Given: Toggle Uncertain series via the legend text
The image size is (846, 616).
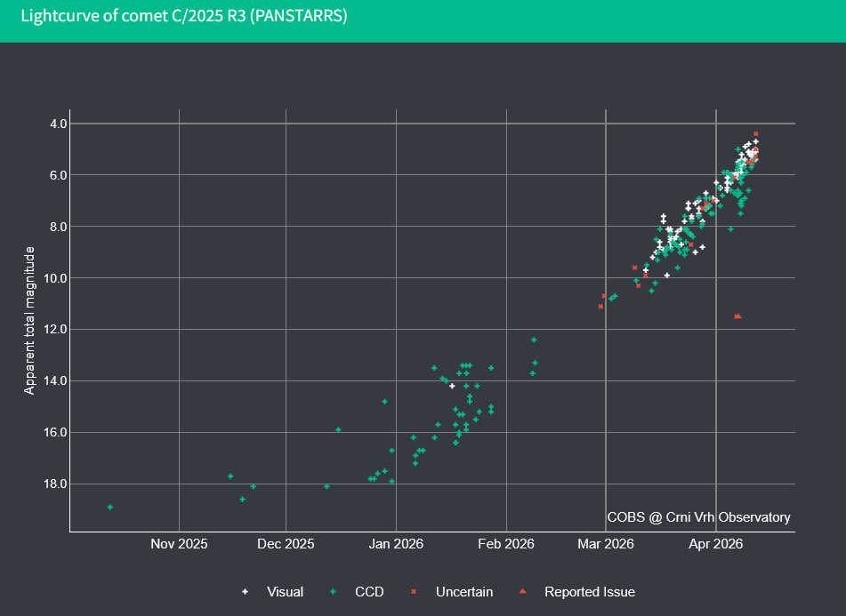Looking at the screenshot, I should coord(463,592).
